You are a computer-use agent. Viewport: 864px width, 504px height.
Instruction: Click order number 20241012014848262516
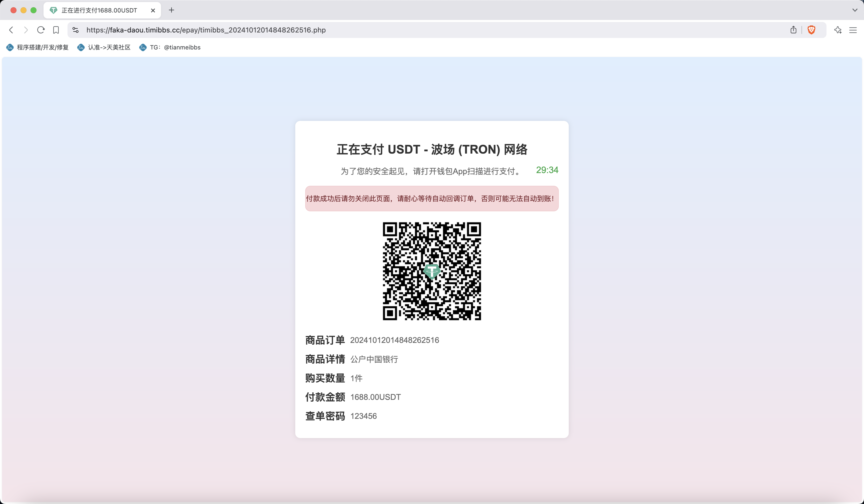click(395, 340)
